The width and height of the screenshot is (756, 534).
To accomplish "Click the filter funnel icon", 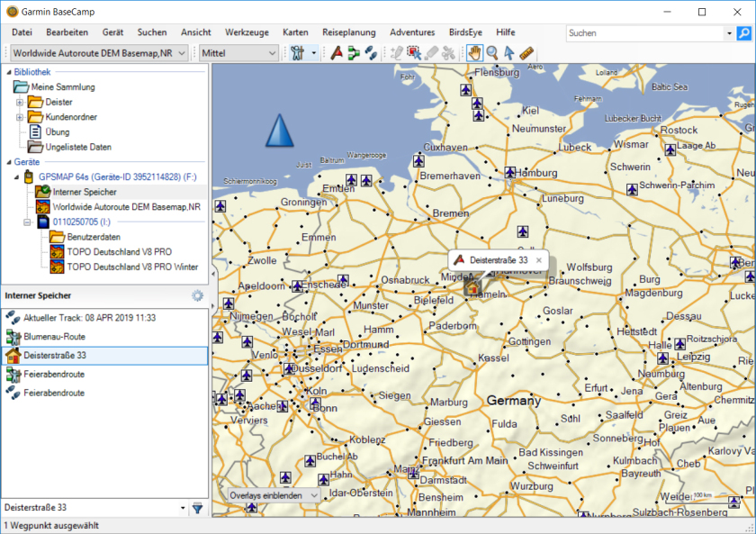I will pyautogui.click(x=197, y=509).
